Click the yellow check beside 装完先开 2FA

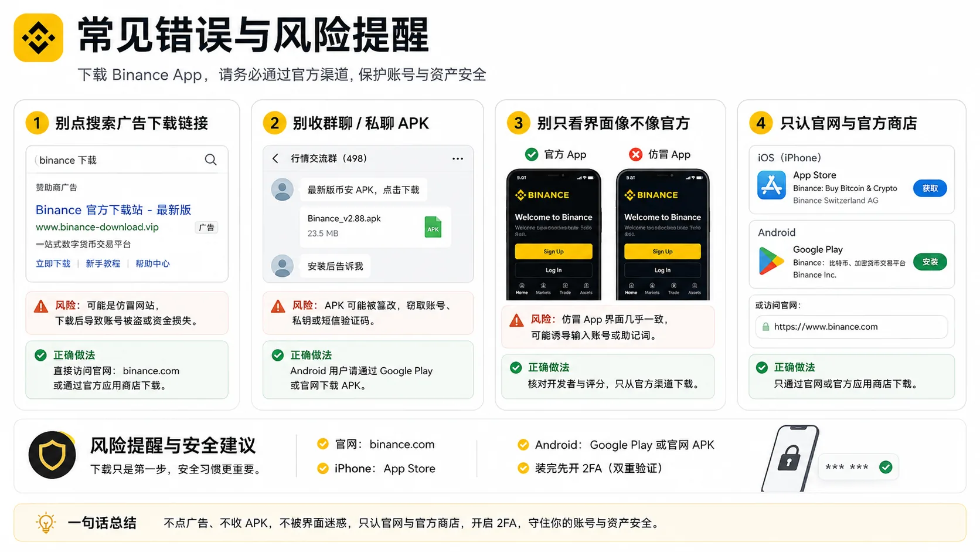pos(523,468)
